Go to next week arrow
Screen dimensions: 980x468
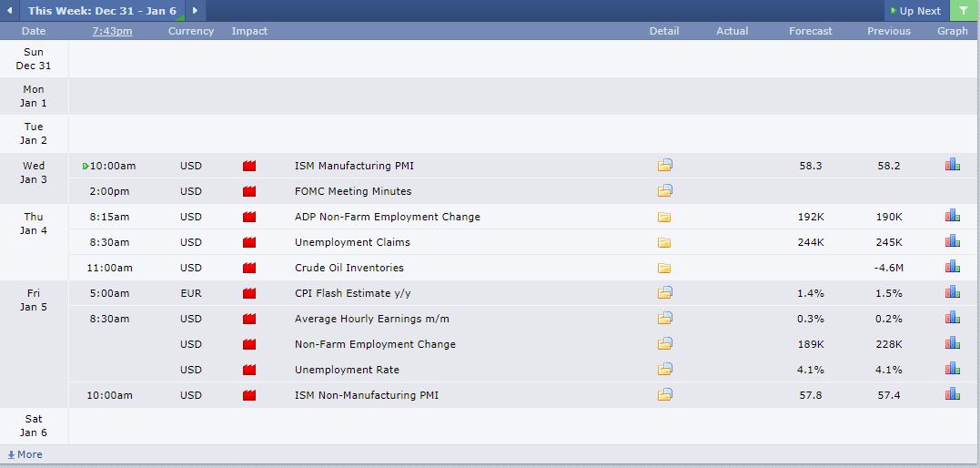click(195, 11)
